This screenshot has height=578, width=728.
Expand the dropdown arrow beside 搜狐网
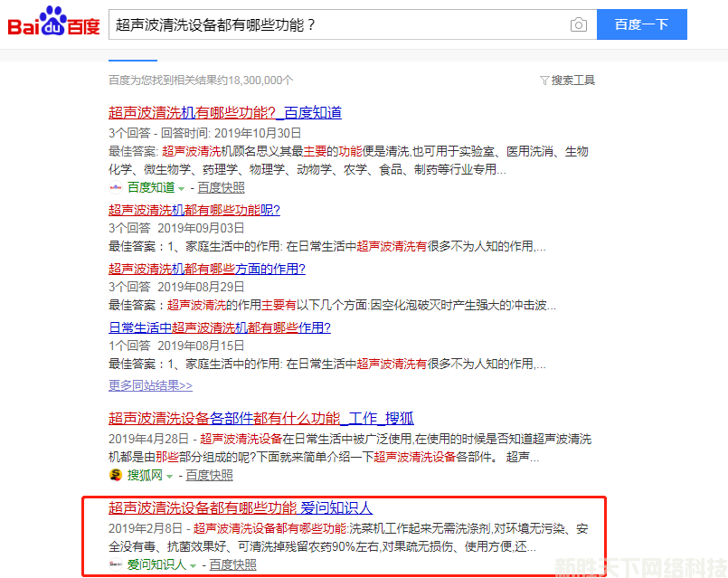[x=169, y=476]
